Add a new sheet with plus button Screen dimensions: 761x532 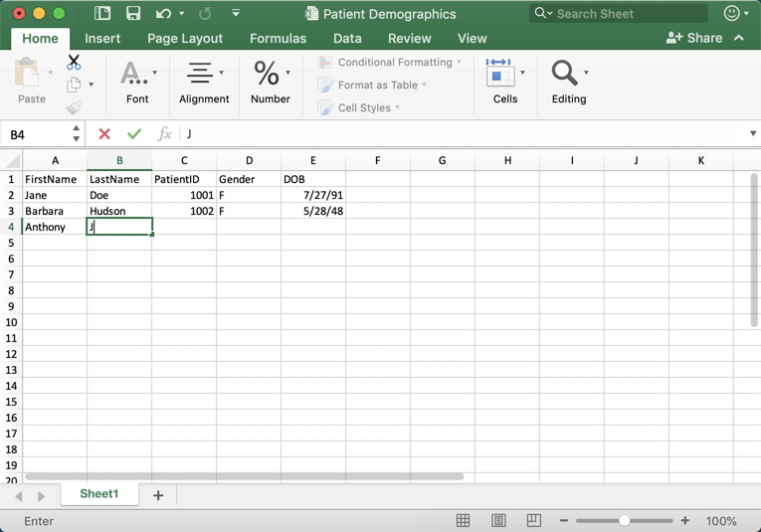point(158,495)
